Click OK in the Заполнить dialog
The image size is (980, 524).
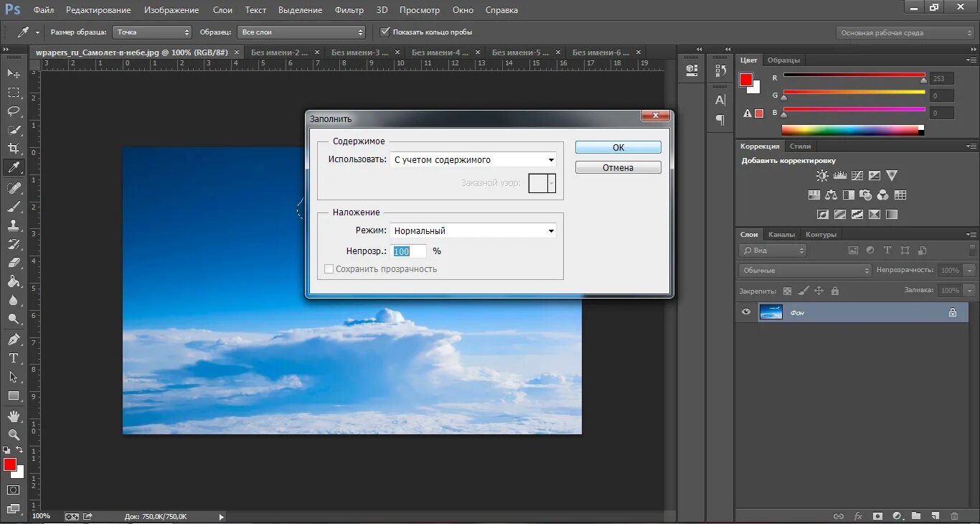(x=618, y=147)
